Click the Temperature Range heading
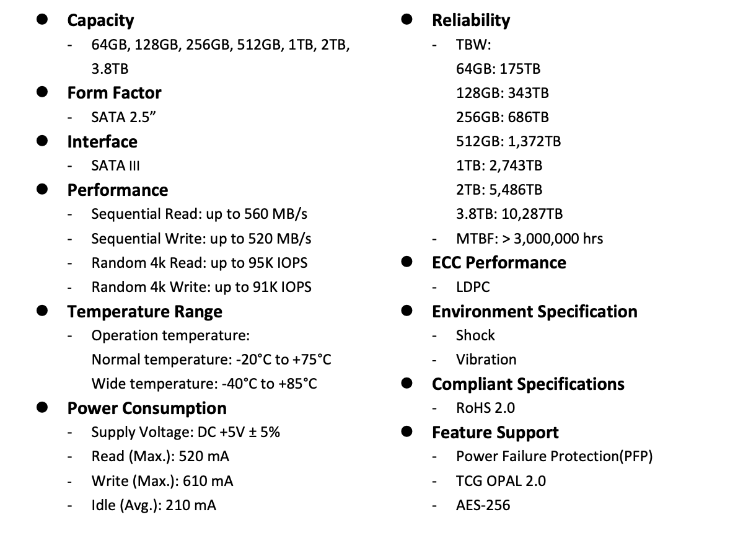 coord(144,311)
